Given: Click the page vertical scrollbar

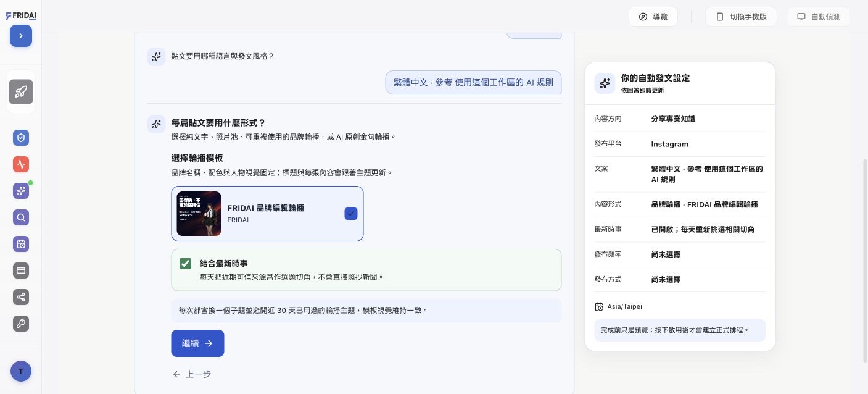Looking at the screenshot, I should pyautogui.click(x=865, y=261).
